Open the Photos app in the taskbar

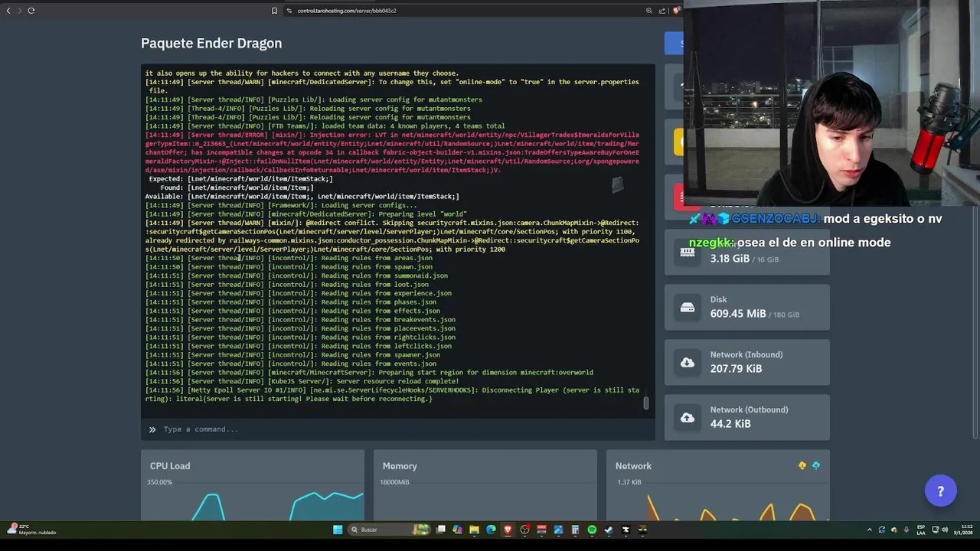coord(558,530)
